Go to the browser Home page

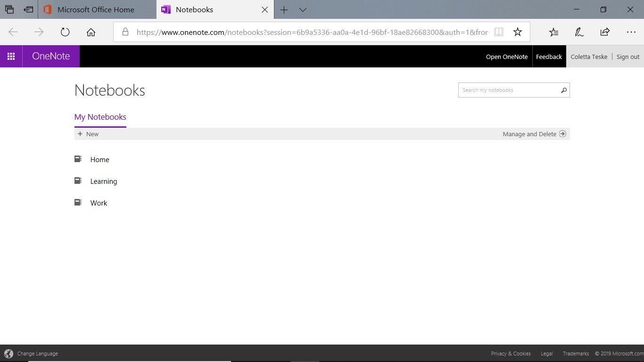(x=91, y=32)
